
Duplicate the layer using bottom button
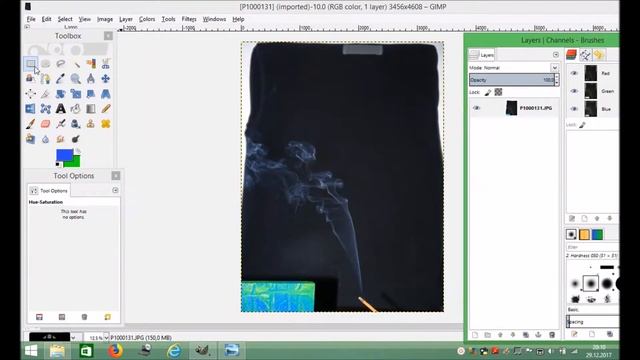[526, 335]
